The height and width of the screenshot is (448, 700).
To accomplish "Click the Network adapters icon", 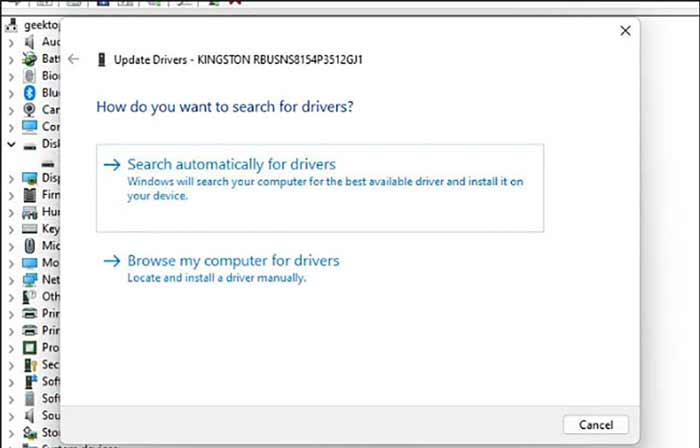I will [29, 280].
